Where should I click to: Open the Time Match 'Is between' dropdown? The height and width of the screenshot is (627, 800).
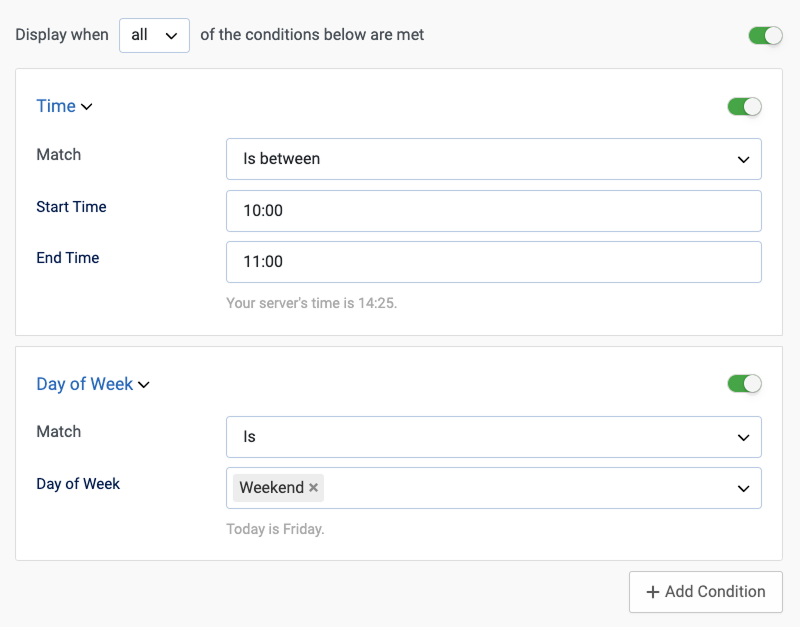point(493,159)
